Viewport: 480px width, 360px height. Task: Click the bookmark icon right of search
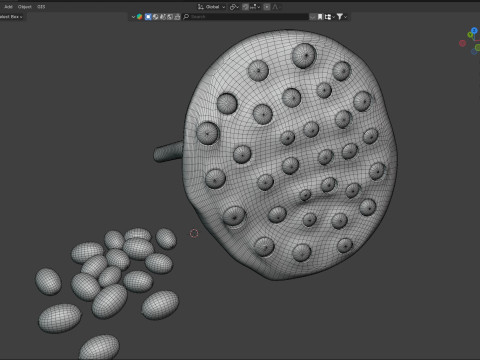point(320,17)
